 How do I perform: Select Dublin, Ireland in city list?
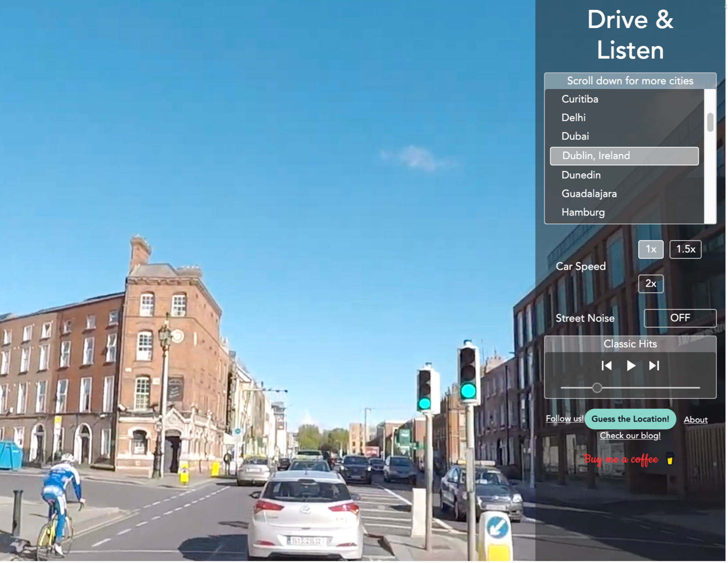(x=624, y=156)
